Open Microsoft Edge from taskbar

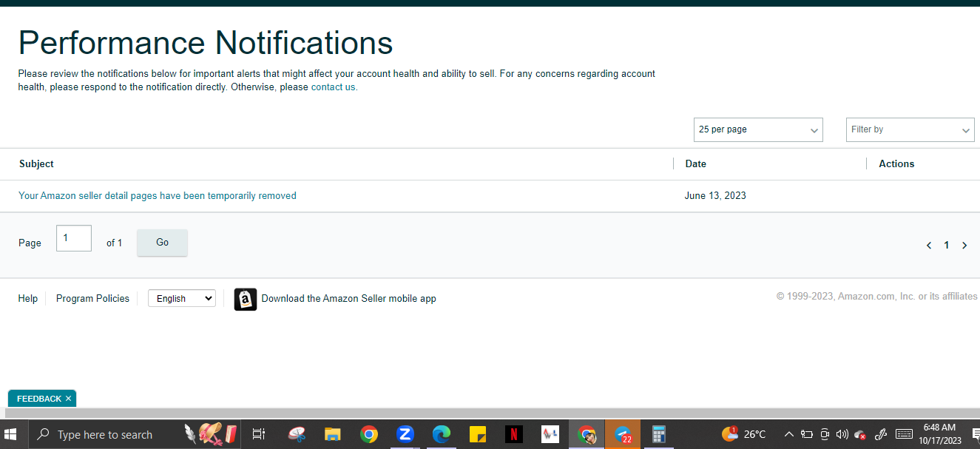point(442,434)
